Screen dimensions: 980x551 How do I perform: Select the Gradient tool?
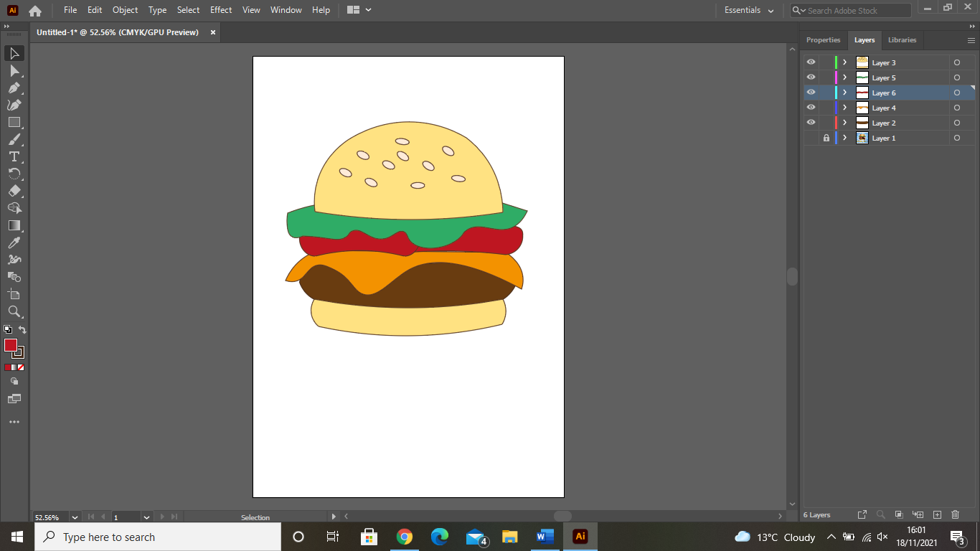14,225
